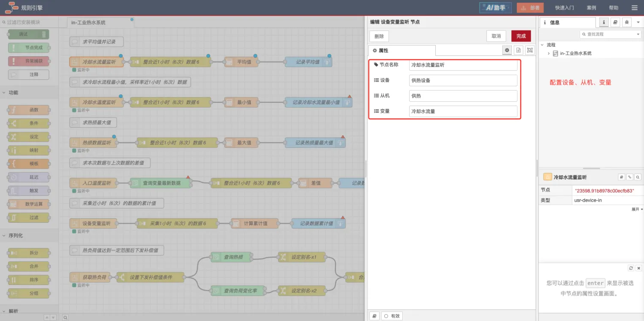Screen dimensions: 644x321
Task: Click the hamburger main menu icon
Action: (x=635, y=8)
